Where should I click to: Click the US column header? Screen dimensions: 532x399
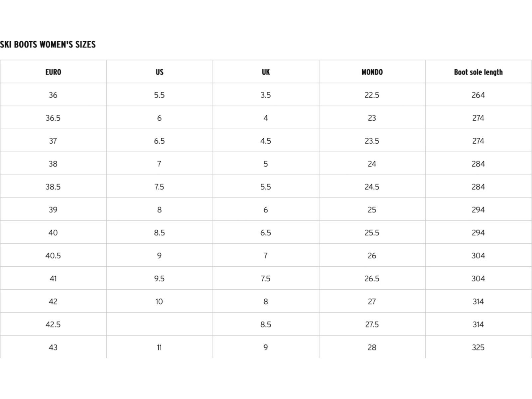[160, 72]
